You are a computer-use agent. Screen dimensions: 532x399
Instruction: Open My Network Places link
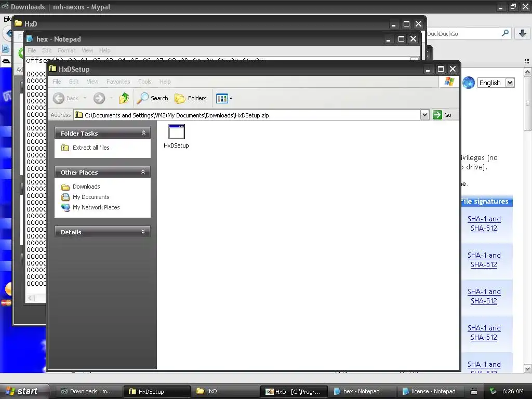(x=96, y=207)
